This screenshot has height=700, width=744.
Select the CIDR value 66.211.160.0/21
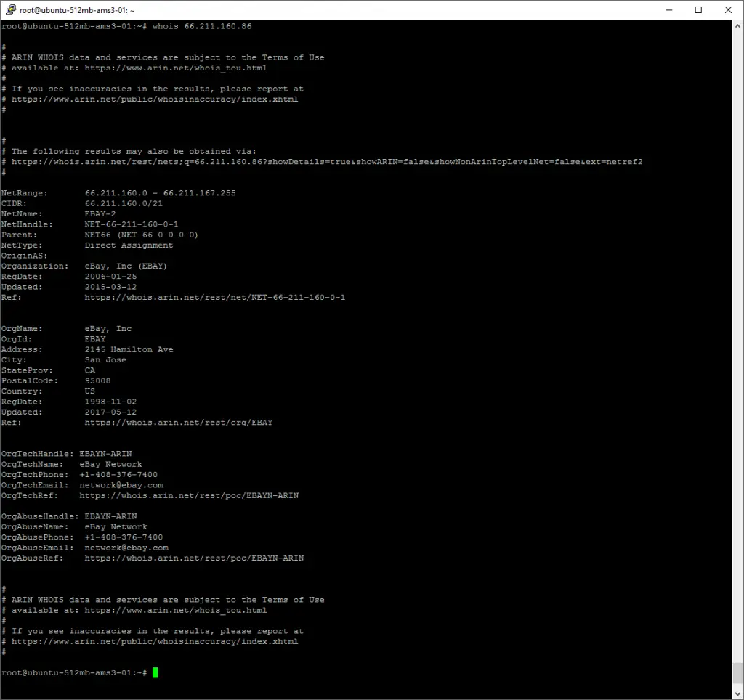click(122, 203)
